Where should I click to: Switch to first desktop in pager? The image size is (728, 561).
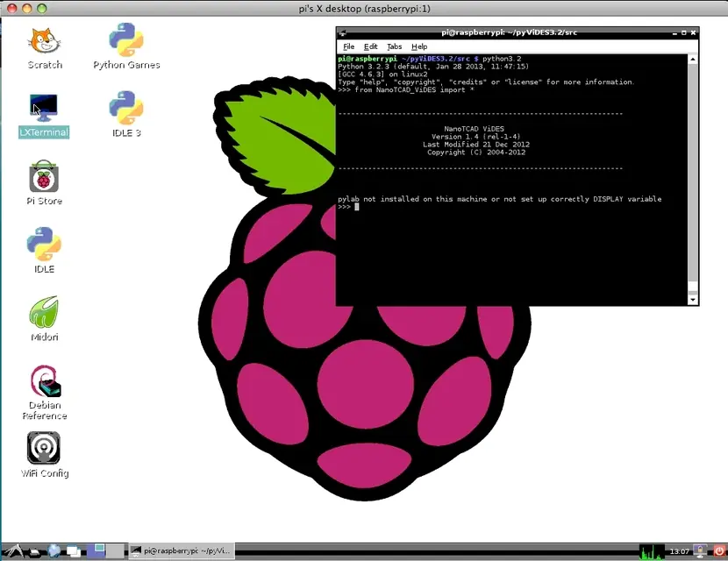(96, 550)
